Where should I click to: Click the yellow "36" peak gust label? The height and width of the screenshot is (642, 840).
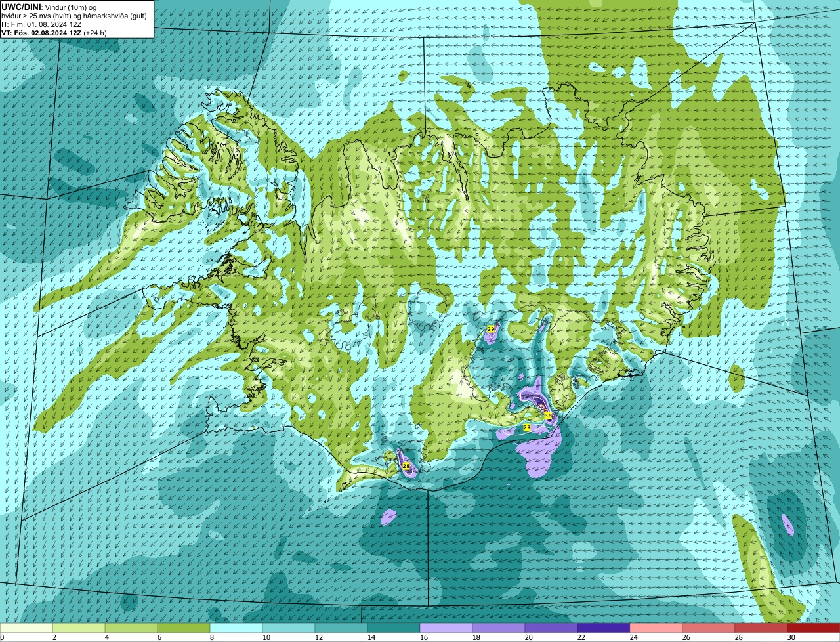[x=548, y=416]
